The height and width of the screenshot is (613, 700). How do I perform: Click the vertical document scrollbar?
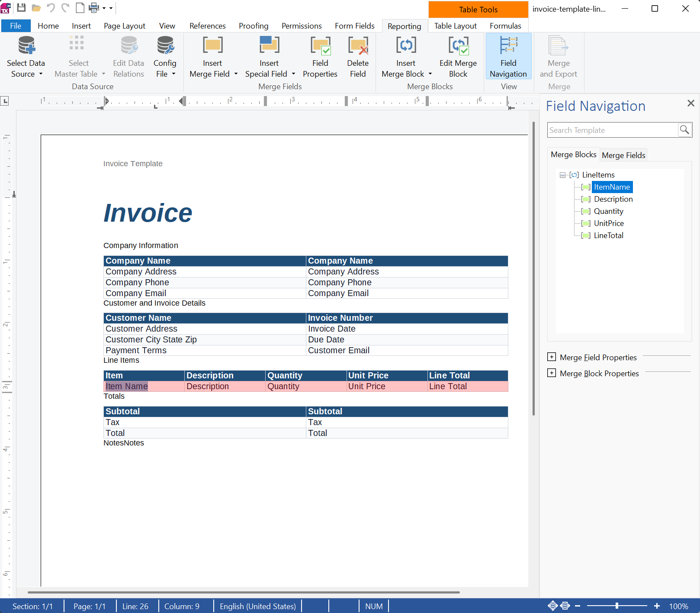pyautogui.click(x=533, y=268)
